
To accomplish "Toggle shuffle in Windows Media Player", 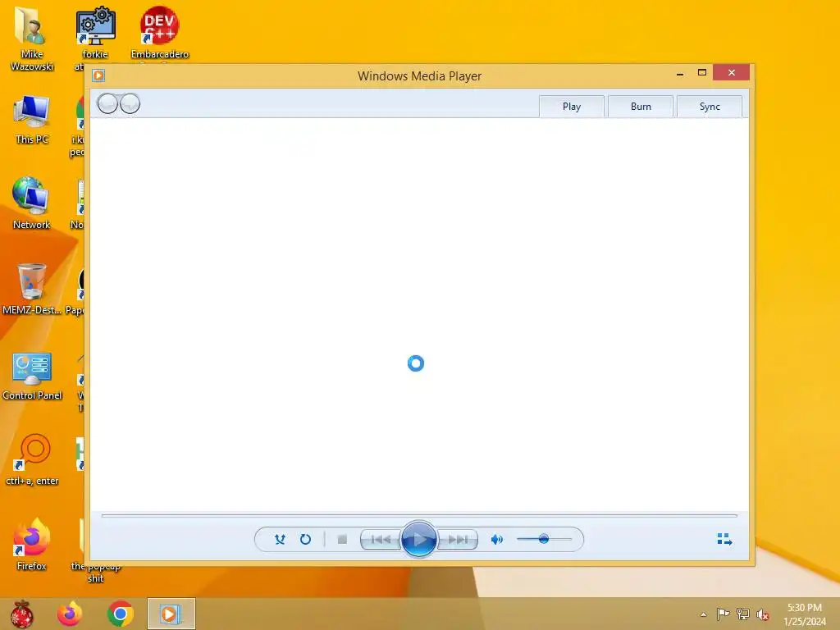I will [280, 540].
